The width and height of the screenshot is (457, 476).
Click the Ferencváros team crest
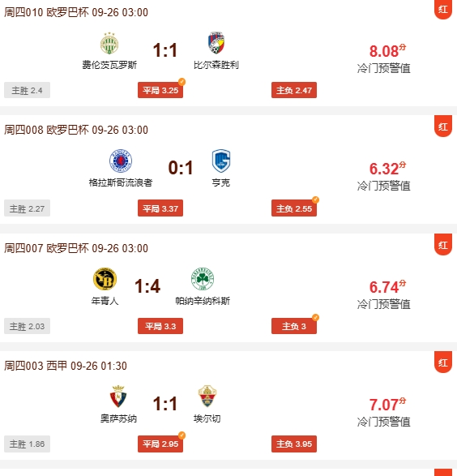109,44
